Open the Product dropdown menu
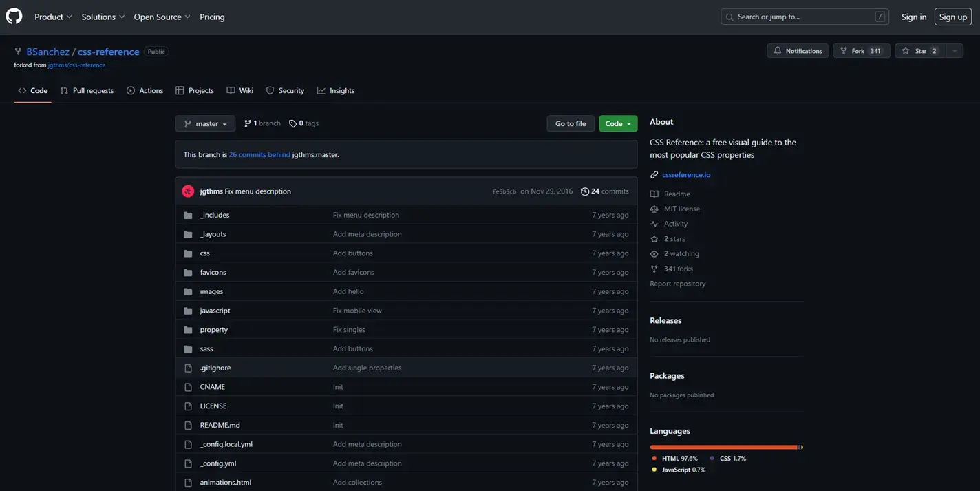 [x=53, y=17]
